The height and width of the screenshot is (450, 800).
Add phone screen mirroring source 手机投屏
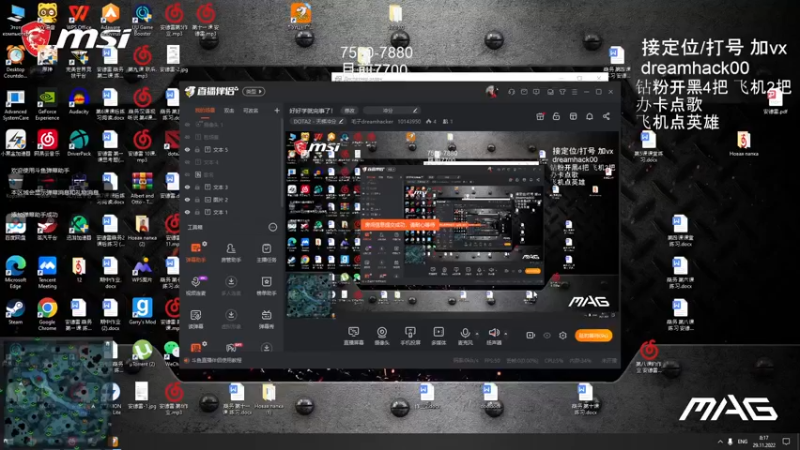410,336
